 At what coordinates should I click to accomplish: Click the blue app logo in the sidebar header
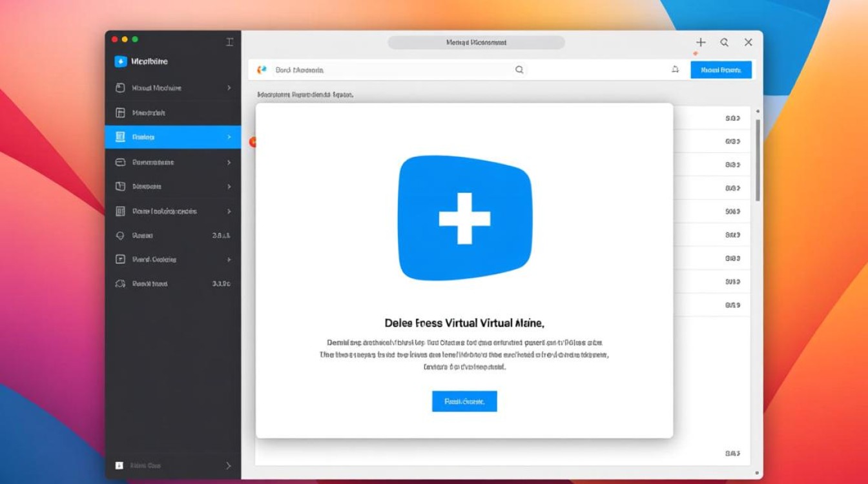tap(120, 61)
